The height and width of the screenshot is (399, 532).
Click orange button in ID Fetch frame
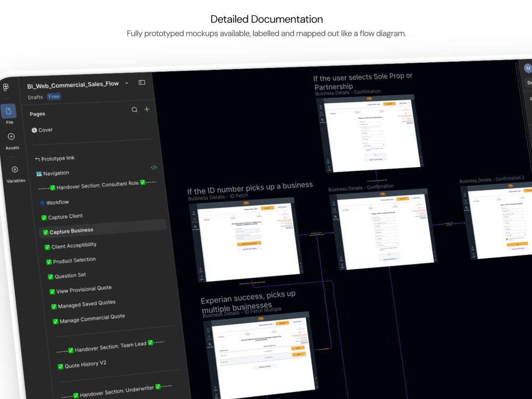(x=248, y=244)
